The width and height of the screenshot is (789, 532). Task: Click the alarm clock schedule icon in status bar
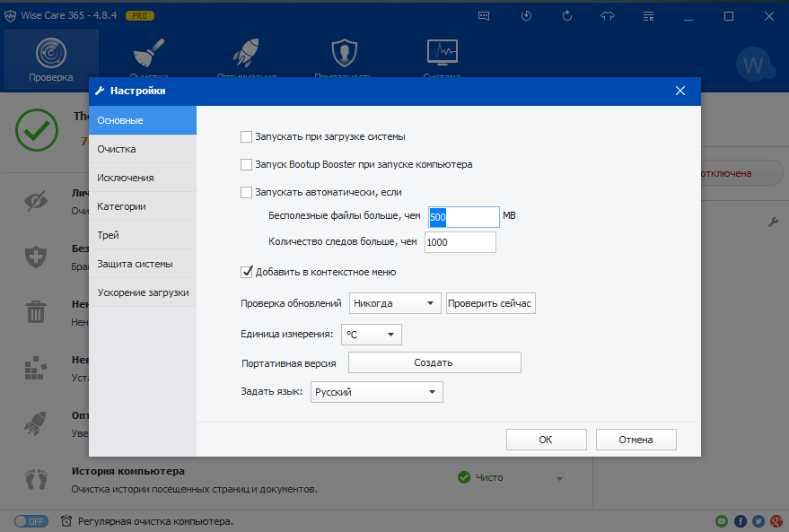tap(66, 521)
